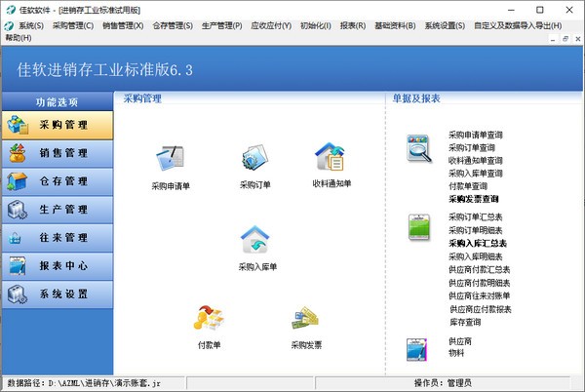Click the 生产管理 sidebar icon

[x=18, y=210]
